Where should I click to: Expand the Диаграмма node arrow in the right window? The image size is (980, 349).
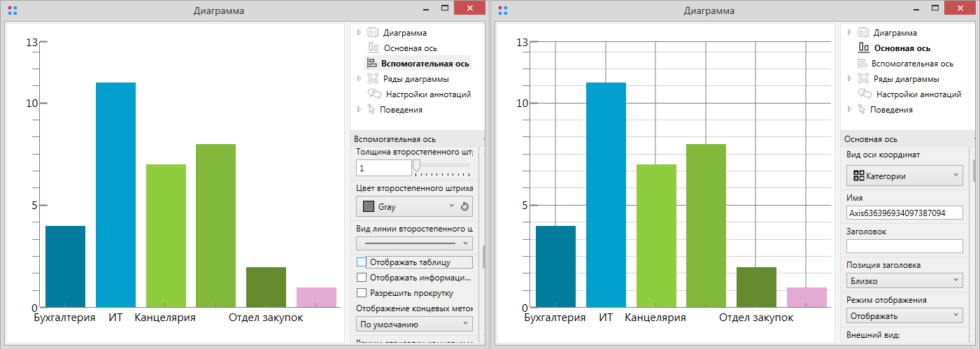click(849, 33)
